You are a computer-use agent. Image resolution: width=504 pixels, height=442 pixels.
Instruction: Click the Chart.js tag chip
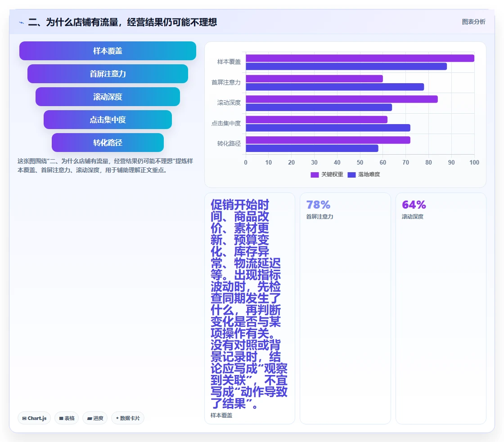tap(34, 418)
